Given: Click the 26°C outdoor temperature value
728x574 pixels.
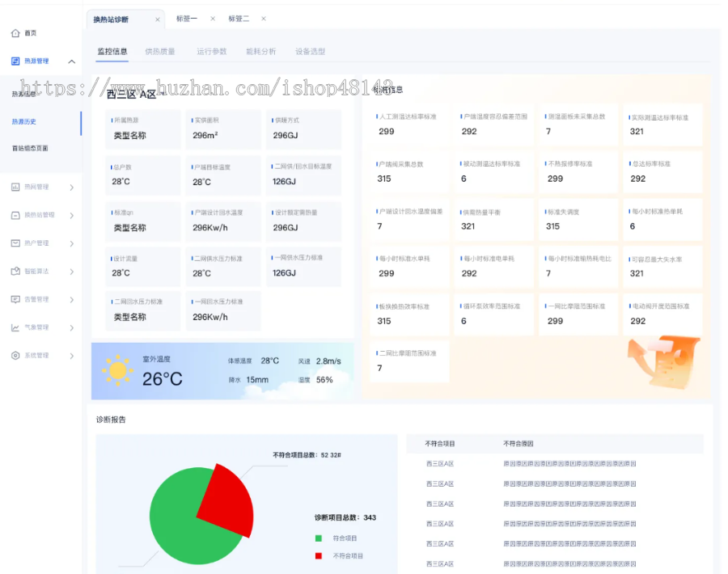Looking at the screenshot, I should [163, 379].
